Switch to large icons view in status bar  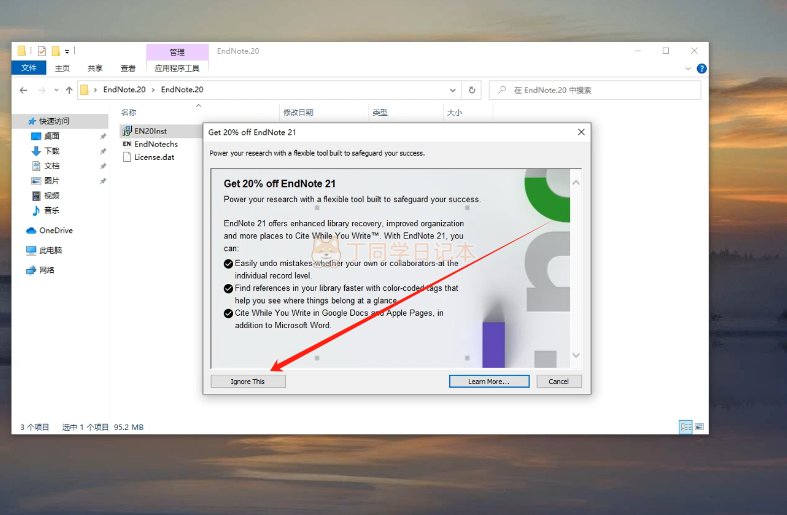point(699,427)
